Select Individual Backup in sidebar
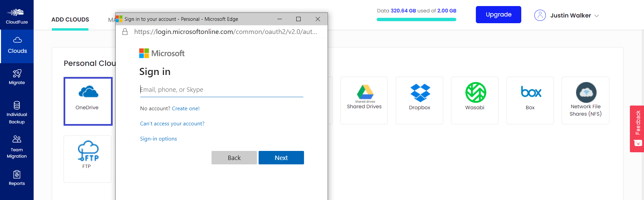 click(17, 113)
